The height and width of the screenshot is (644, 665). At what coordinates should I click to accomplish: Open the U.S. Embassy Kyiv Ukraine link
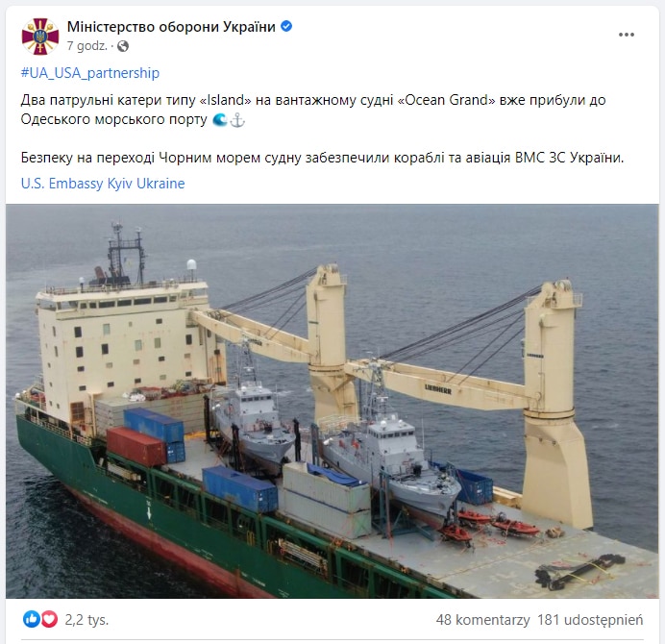[x=103, y=184]
